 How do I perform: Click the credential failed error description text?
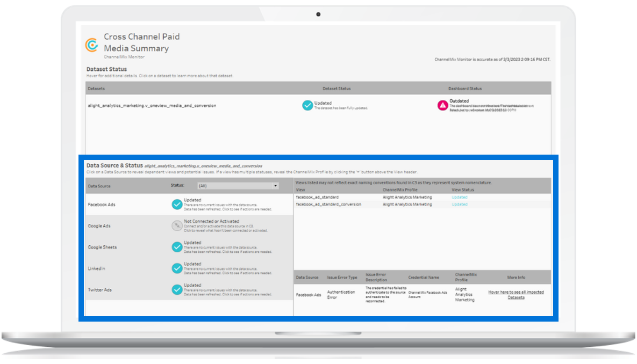point(385,295)
